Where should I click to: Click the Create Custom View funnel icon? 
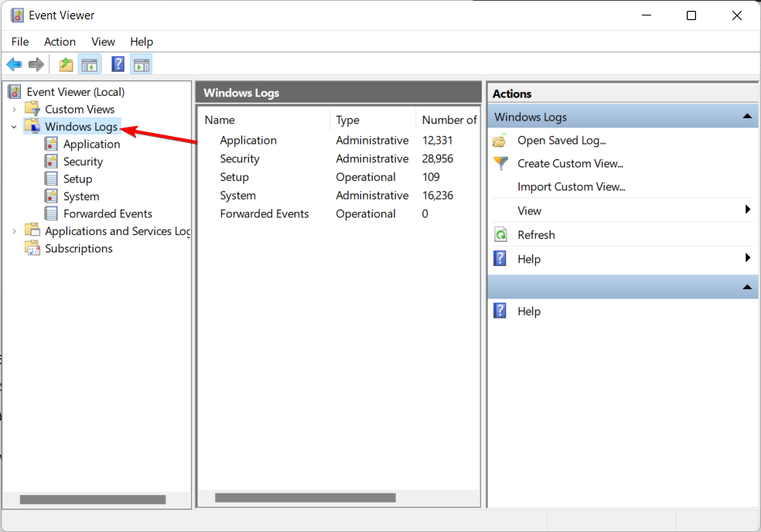click(x=500, y=164)
